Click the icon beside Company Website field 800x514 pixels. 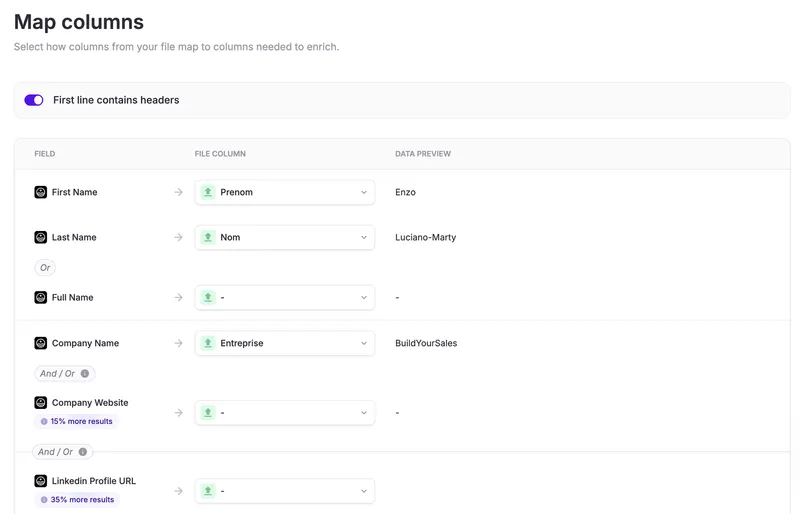(41, 402)
